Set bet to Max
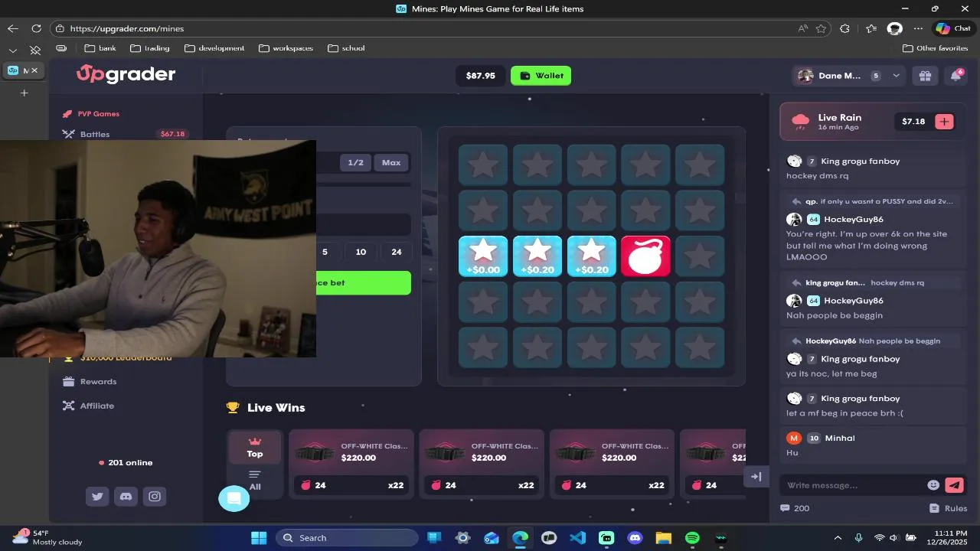The image size is (980, 551). pos(391,162)
